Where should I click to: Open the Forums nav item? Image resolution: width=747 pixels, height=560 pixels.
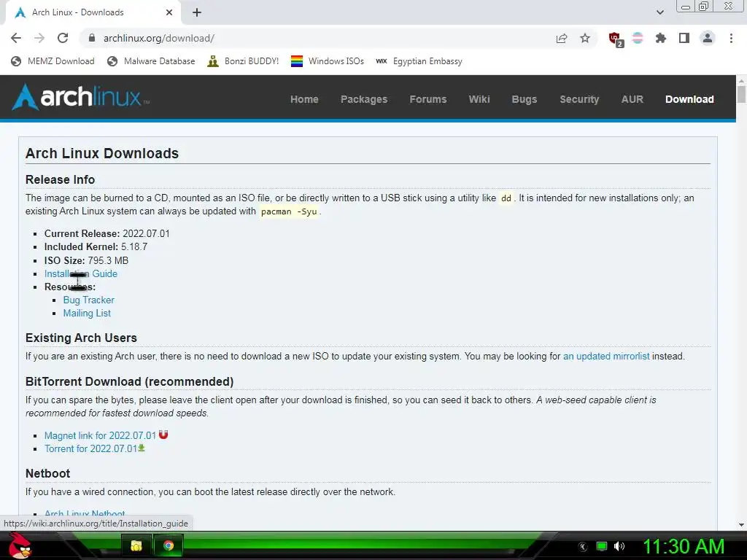coord(428,99)
